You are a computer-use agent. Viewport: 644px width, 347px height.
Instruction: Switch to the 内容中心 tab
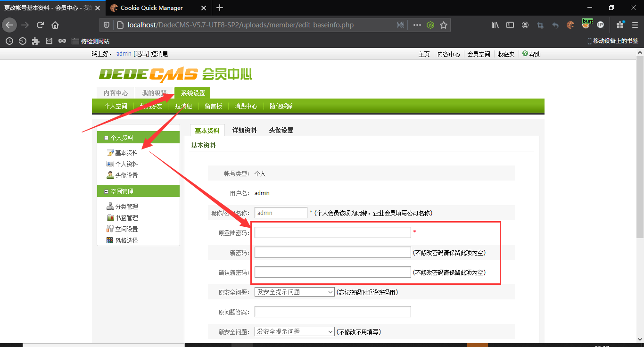pos(116,93)
